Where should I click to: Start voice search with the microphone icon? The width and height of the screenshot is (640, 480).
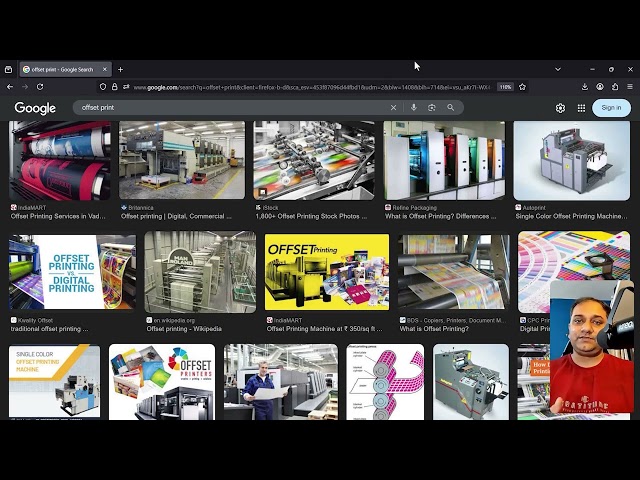[414, 107]
